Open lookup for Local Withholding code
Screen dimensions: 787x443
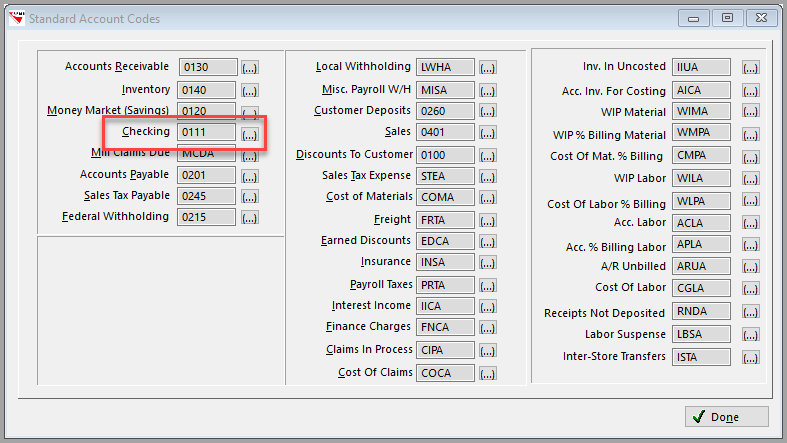point(487,68)
